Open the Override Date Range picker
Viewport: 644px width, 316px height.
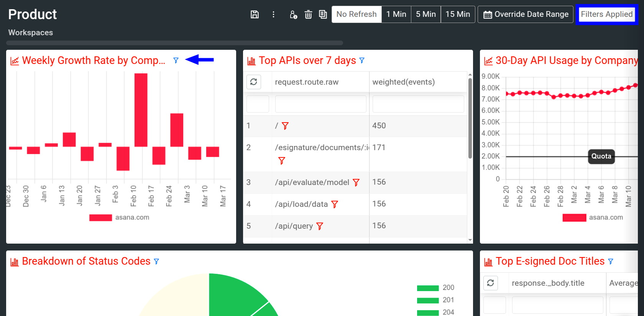[526, 14]
